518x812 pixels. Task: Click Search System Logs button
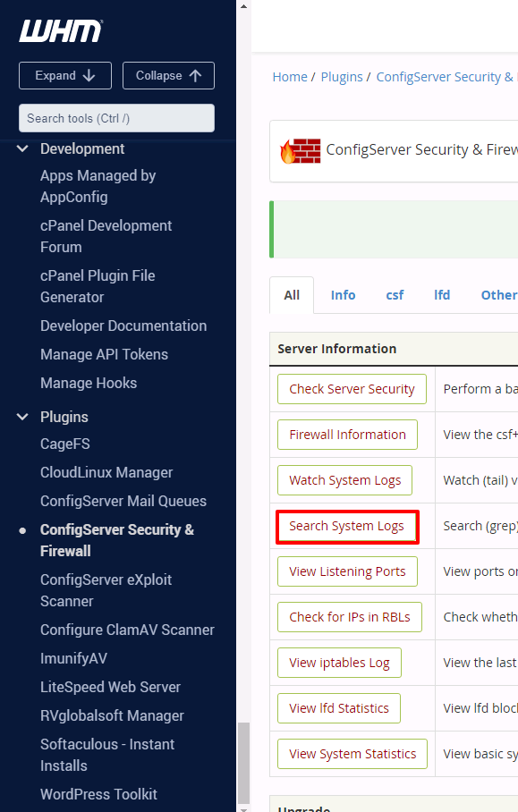(x=347, y=526)
